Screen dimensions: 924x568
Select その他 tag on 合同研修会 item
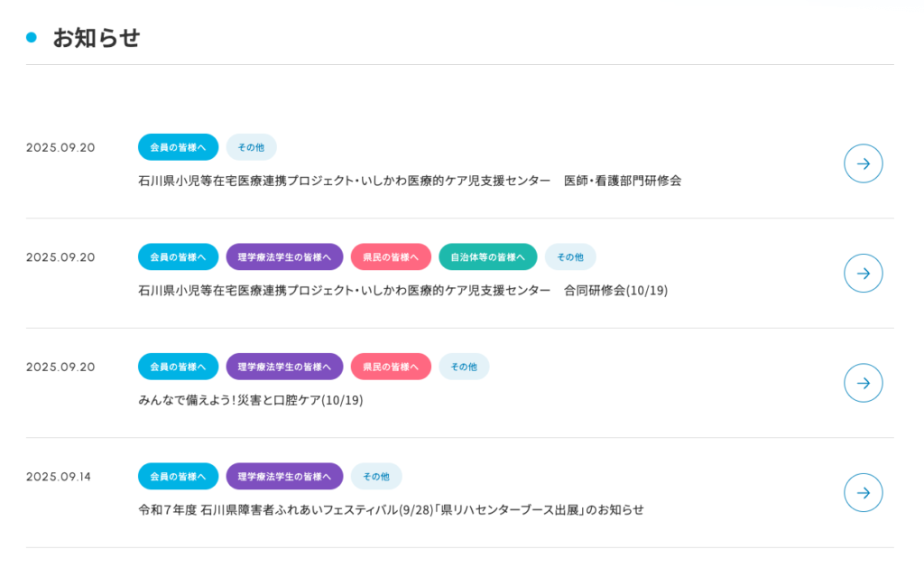click(569, 257)
